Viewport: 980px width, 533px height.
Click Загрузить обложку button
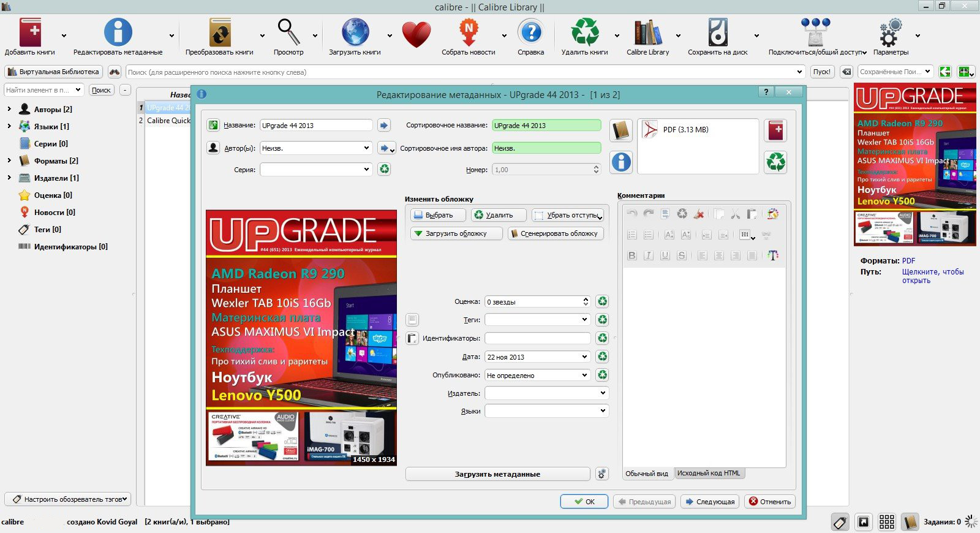coord(456,233)
